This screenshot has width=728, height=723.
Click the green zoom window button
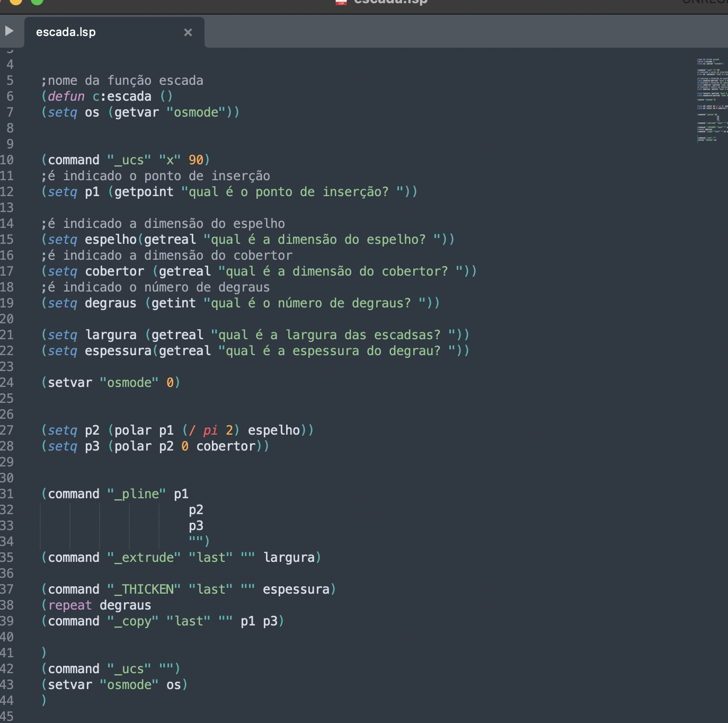coord(37,2)
